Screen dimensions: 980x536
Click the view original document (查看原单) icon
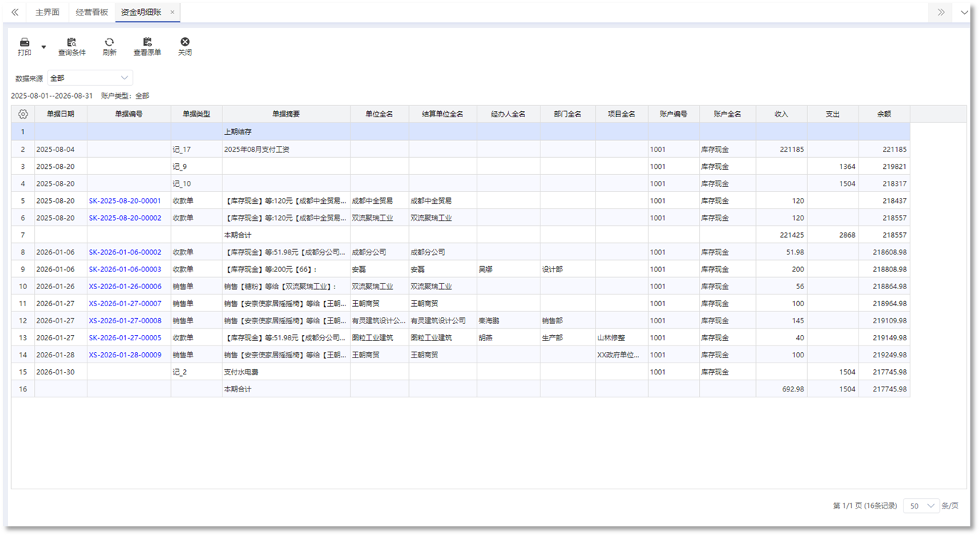pos(147,43)
